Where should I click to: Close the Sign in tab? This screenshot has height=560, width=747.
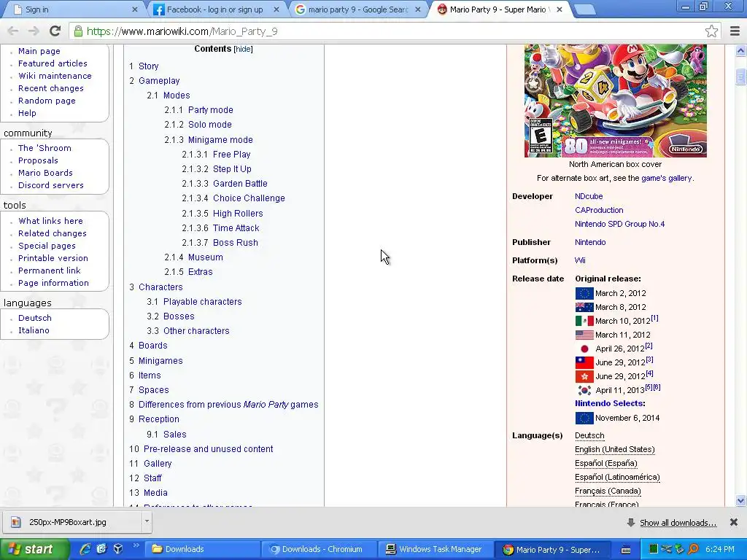135,9
